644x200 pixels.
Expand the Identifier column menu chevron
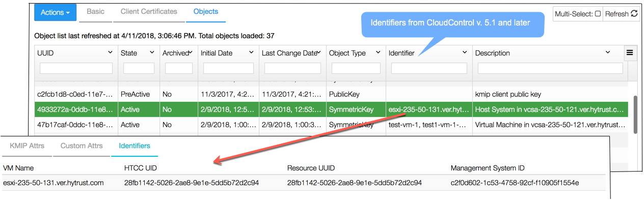[465, 52]
